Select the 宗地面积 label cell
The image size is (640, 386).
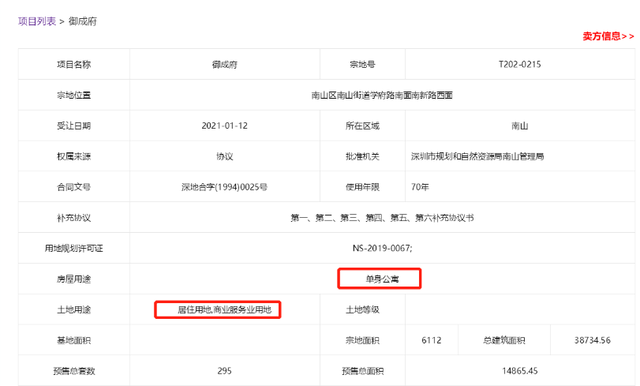coord(362,340)
